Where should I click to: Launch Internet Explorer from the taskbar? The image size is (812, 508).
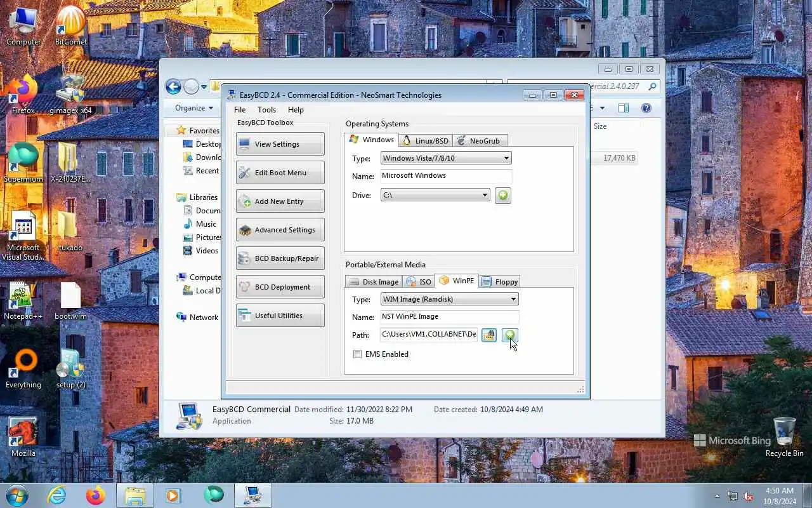click(x=57, y=495)
